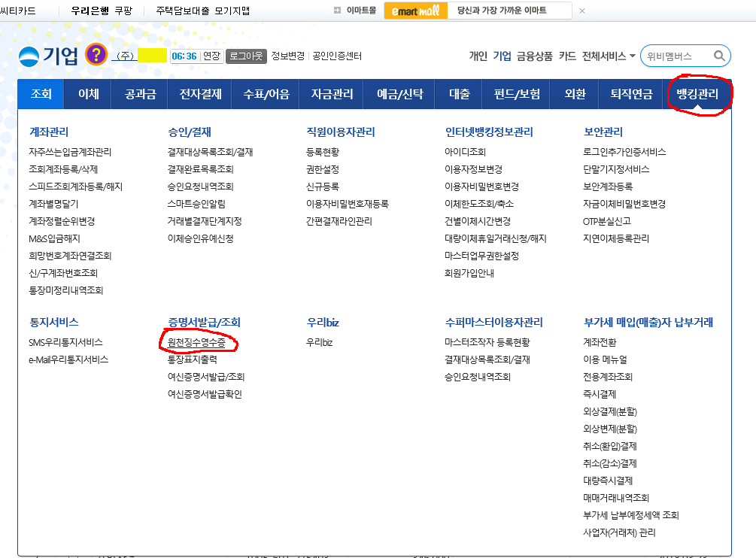Select 사업자(거래처) 관리 menu item
The image size is (756, 558).
coord(620,532)
